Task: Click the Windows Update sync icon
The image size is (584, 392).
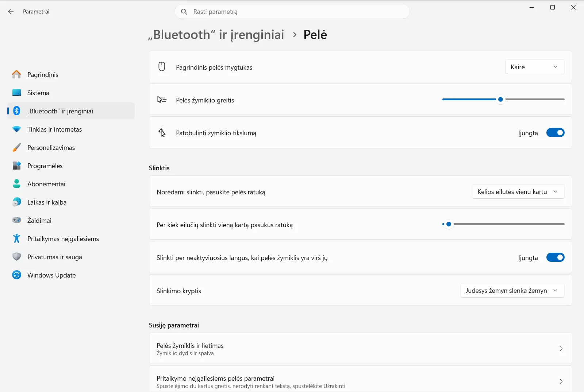Action: pyautogui.click(x=16, y=275)
